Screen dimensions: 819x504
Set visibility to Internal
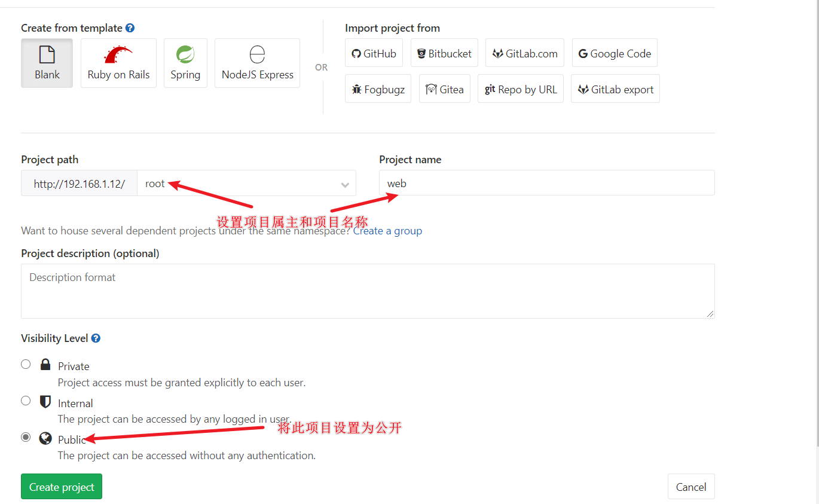click(x=26, y=401)
